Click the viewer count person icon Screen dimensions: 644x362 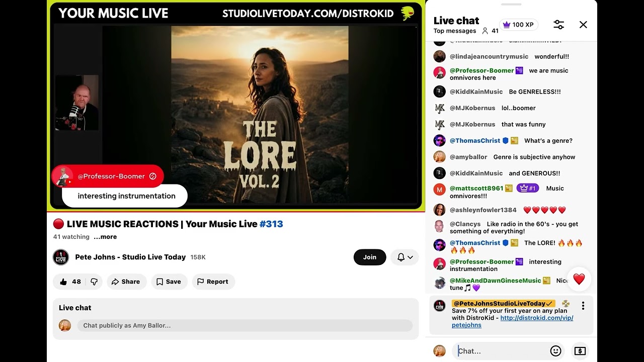[485, 31]
